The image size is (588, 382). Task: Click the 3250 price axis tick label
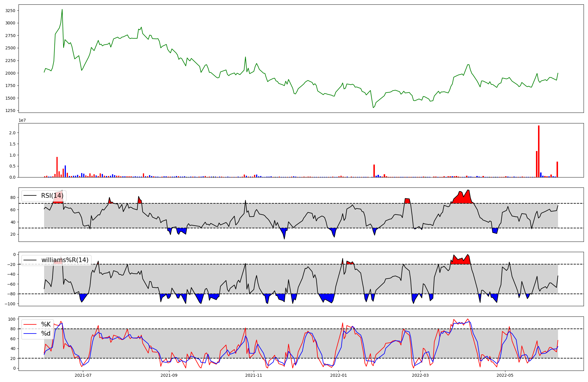click(x=10, y=11)
